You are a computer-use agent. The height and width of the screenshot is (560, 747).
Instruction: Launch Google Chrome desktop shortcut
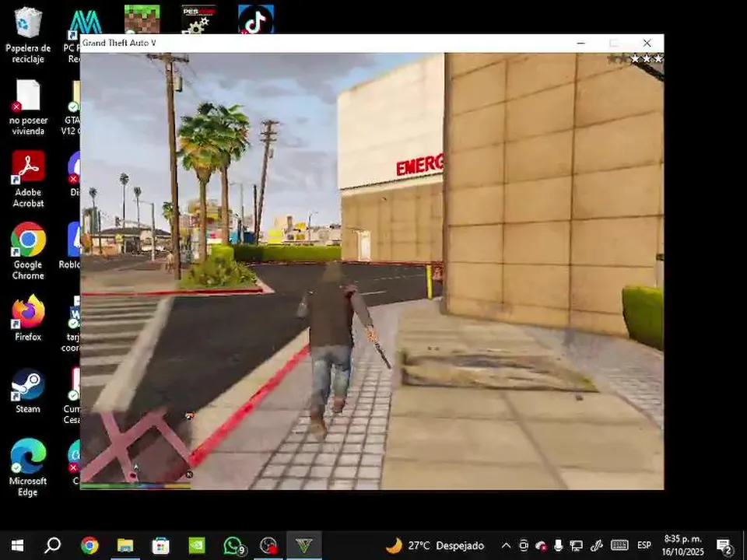[x=28, y=251]
